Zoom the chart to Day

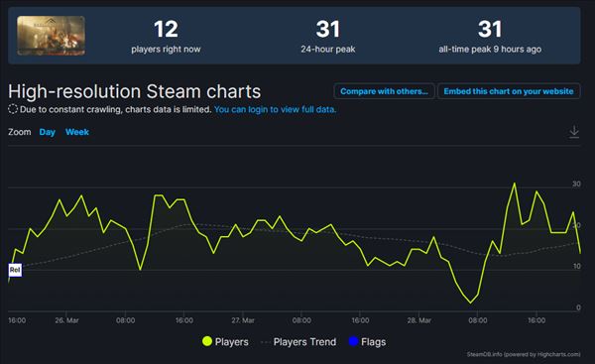47,132
